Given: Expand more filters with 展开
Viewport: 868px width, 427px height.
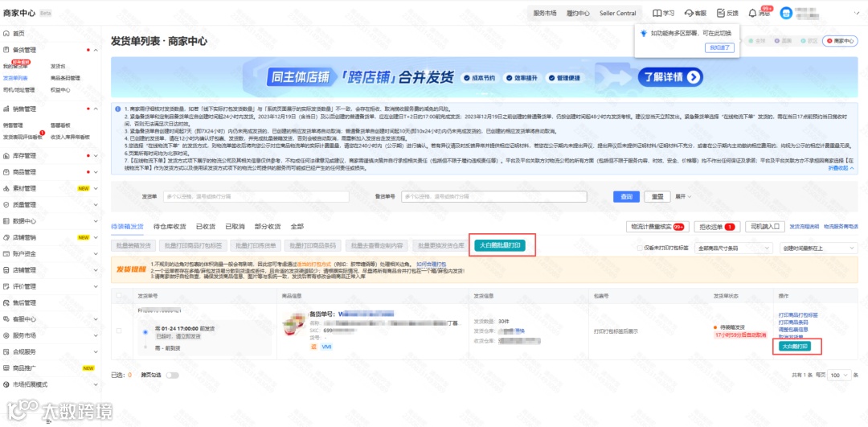Looking at the screenshot, I should pyautogui.click(x=682, y=196).
